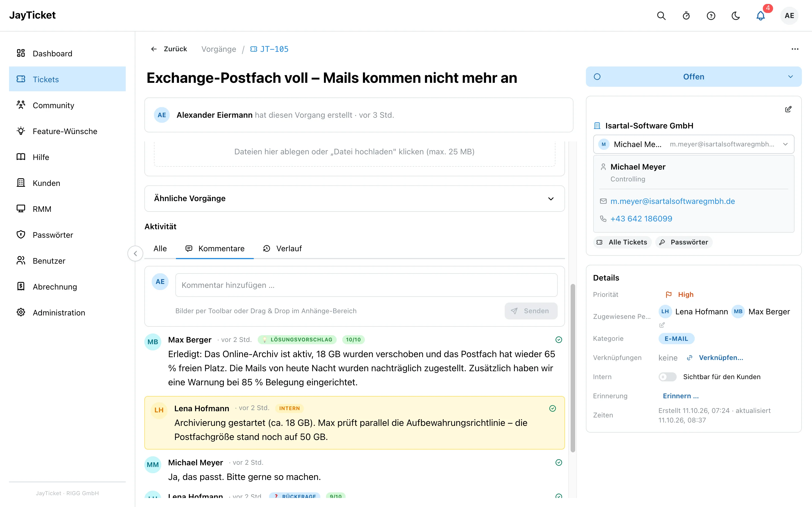Click the Alle Tickets button
The image size is (812, 507).
(623, 242)
